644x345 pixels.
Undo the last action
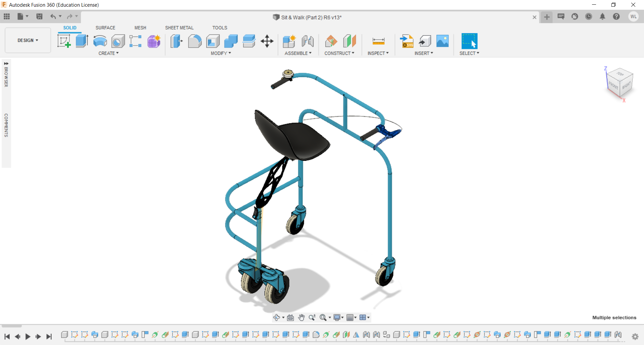[53, 16]
